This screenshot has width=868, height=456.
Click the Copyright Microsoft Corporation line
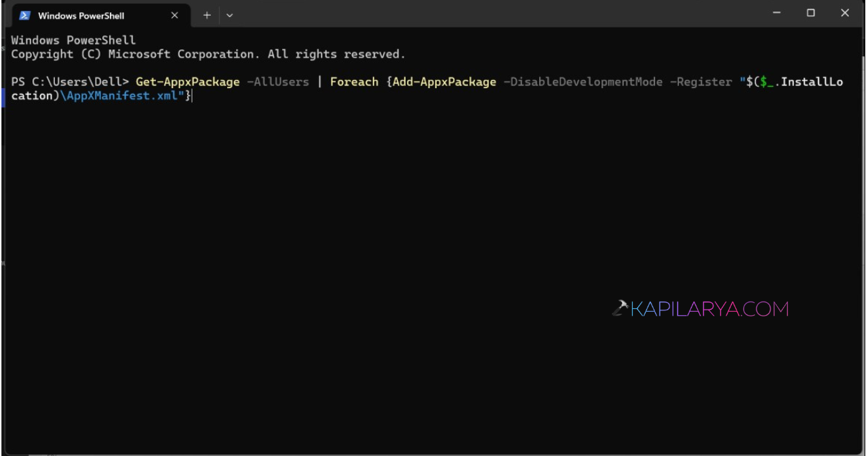(208, 54)
